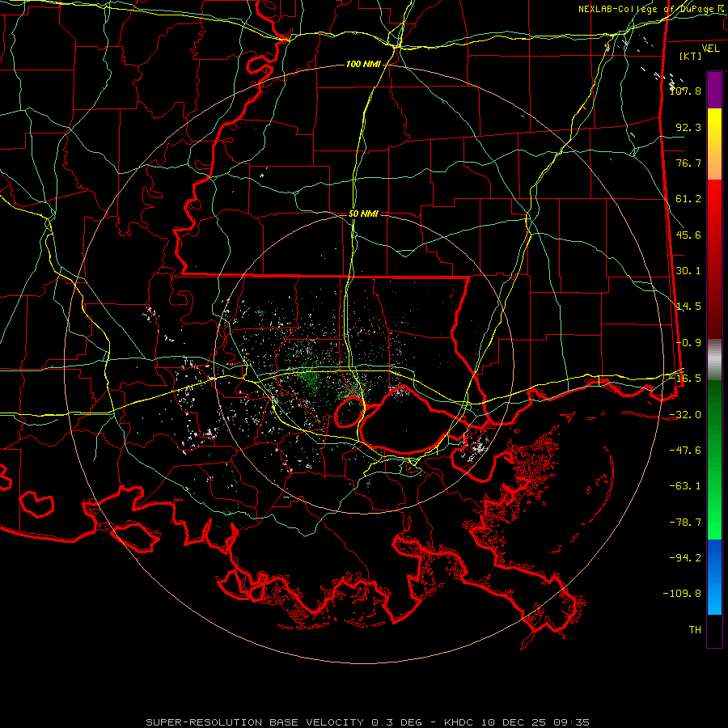Image resolution: width=728 pixels, height=728 pixels.
Task: Pick the gray near-zero segment of the color bar
Action: [x=714, y=359]
